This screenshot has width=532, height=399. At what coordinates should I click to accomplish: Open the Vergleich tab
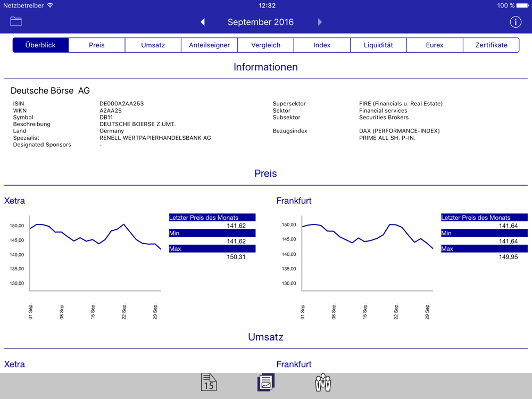265,45
